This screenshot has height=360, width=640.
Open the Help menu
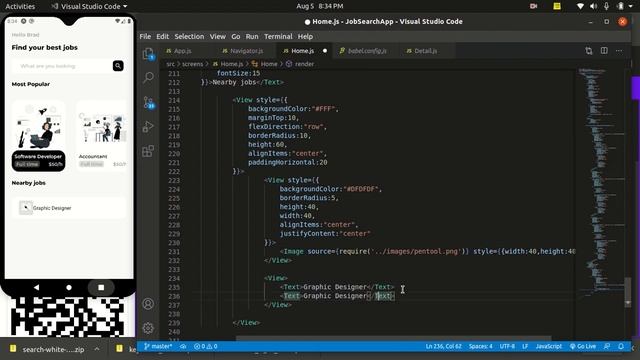[x=305, y=36]
